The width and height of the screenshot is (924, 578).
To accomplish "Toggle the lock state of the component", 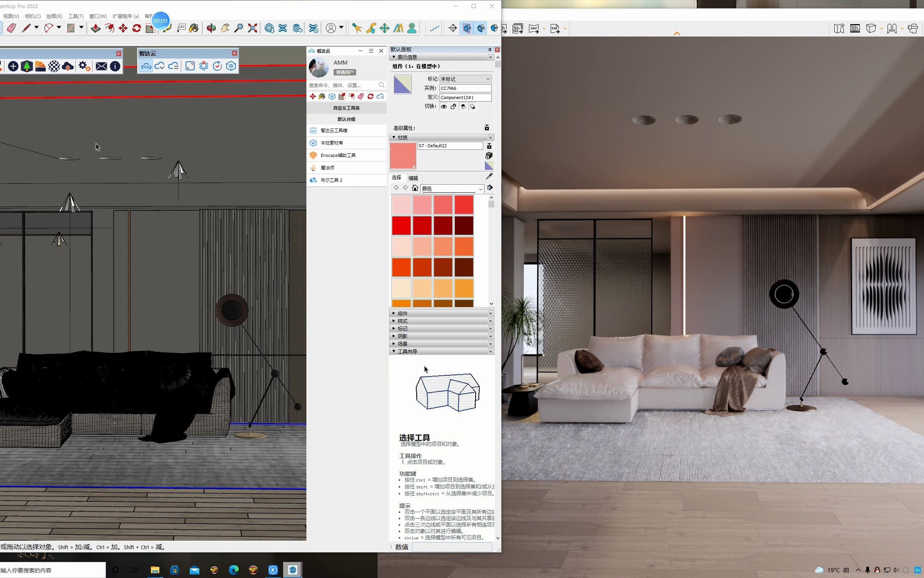I will click(x=453, y=106).
